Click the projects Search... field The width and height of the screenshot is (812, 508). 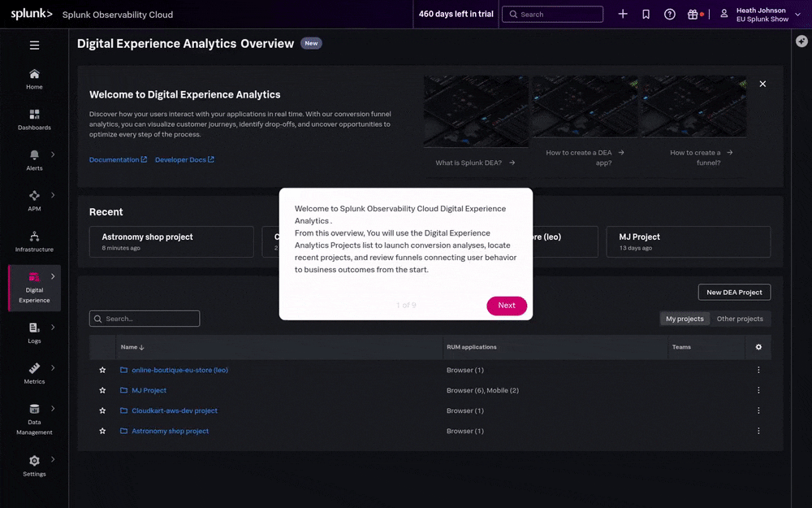(x=145, y=319)
